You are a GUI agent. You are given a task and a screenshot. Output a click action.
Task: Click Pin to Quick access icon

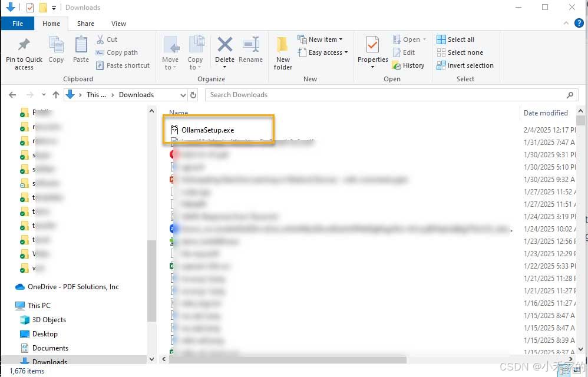pyautogui.click(x=24, y=45)
